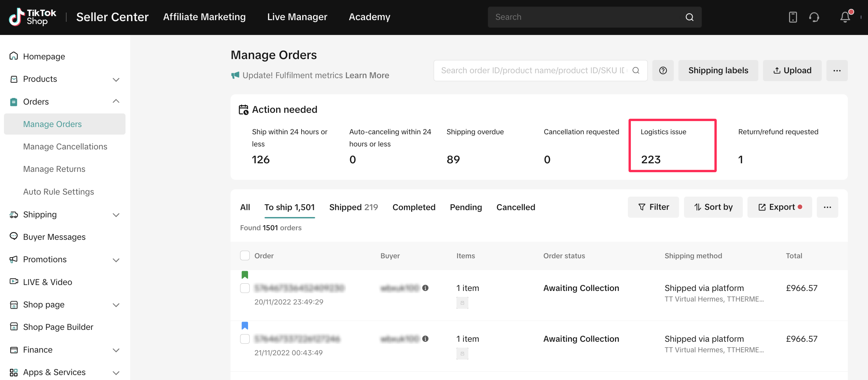Open the help question mark icon
Screen dimensions: 868x380
[663, 70]
